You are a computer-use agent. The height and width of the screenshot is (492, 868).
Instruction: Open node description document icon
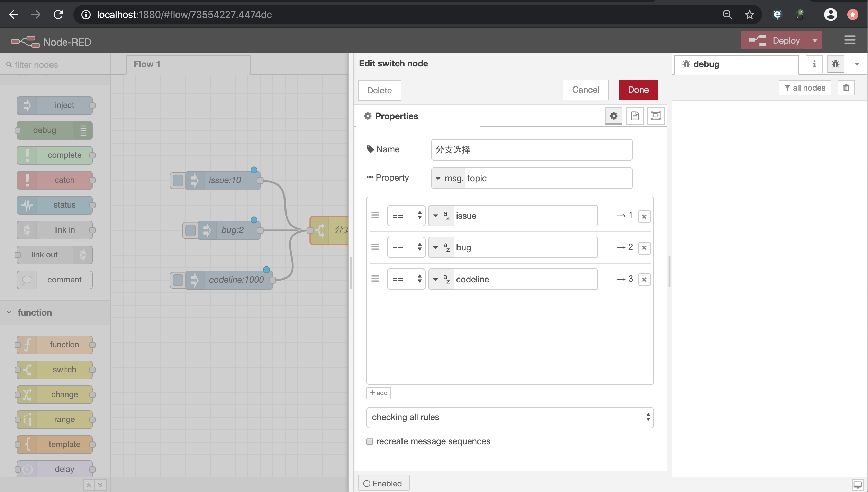[635, 116]
